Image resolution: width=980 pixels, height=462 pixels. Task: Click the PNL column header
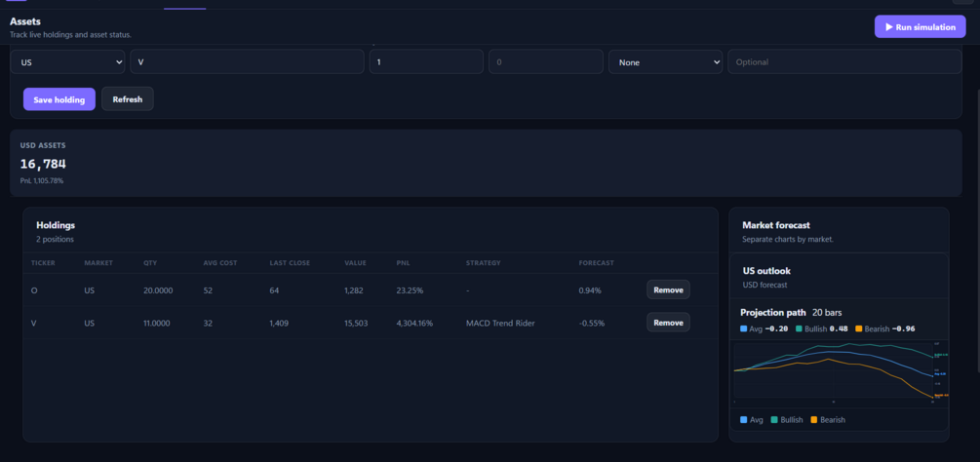pyautogui.click(x=404, y=263)
